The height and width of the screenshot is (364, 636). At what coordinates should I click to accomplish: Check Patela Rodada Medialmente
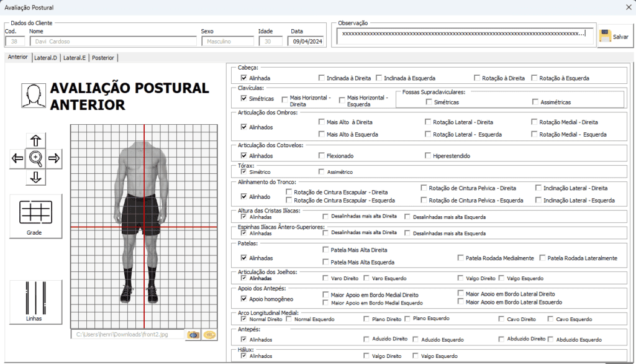[x=460, y=258]
